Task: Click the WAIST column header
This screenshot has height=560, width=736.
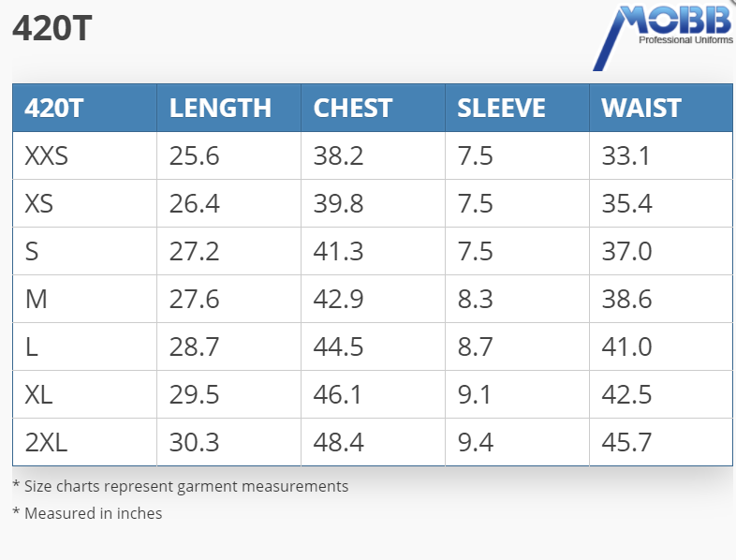Action: 641,108
